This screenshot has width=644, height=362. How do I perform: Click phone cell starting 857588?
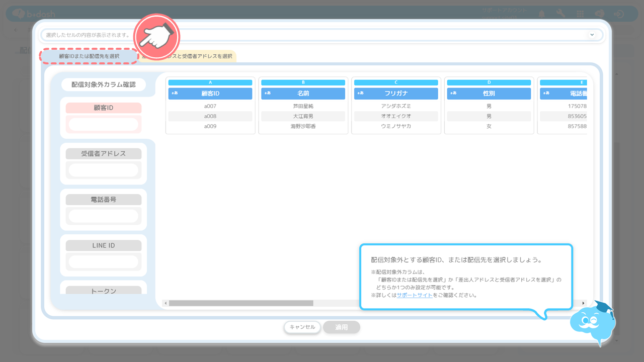563,126
